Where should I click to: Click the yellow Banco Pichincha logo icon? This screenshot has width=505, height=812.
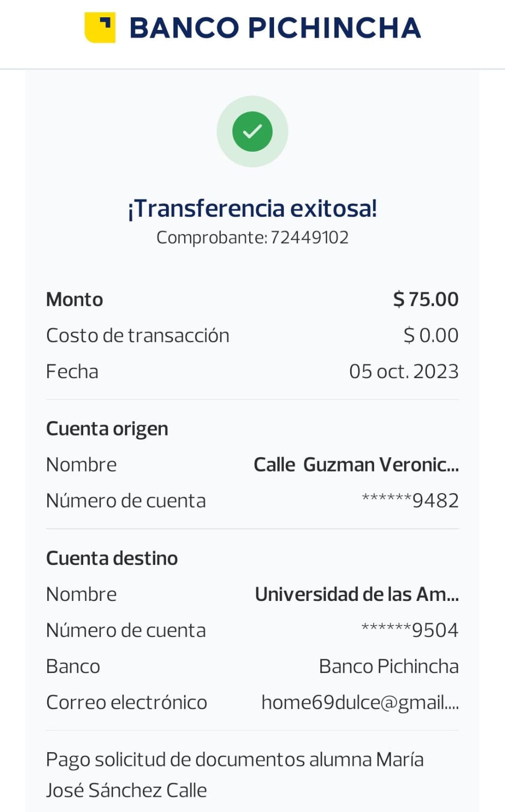100,27
